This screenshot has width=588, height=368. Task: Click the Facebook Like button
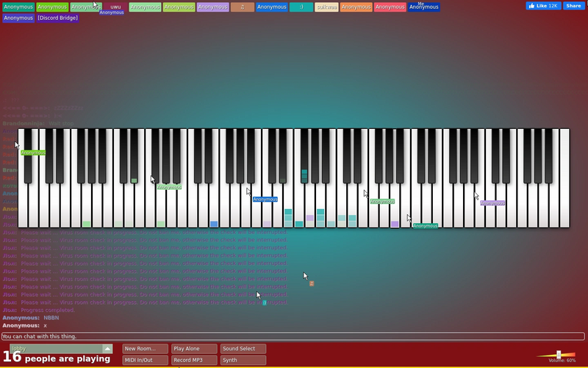click(x=543, y=6)
